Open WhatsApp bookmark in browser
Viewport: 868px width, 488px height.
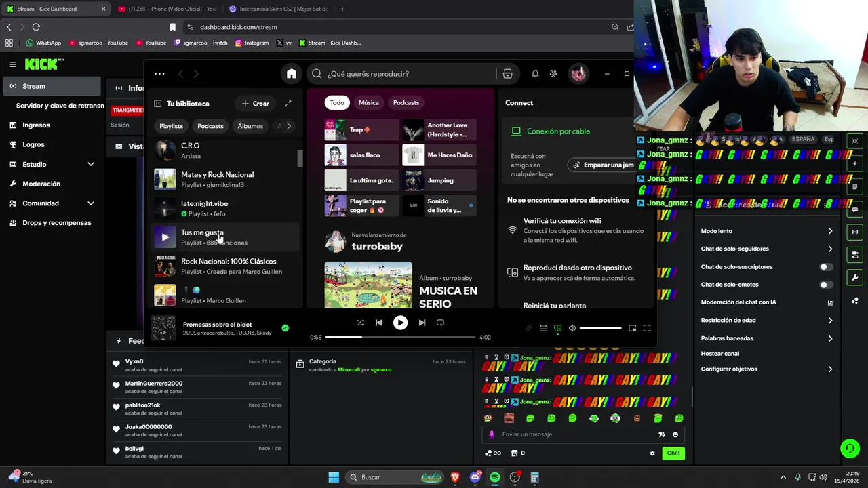coord(43,43)
